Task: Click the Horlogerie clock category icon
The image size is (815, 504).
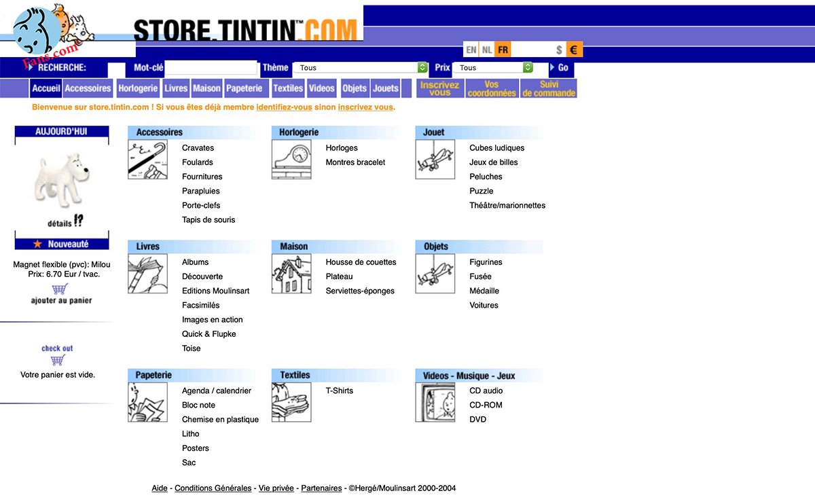Action: click(291, 160)
